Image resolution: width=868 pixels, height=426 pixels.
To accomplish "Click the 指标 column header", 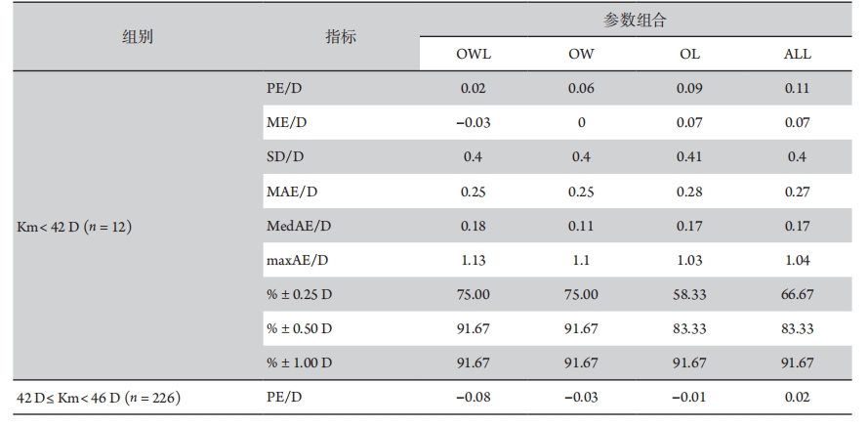I will click(x=341, y=37).
